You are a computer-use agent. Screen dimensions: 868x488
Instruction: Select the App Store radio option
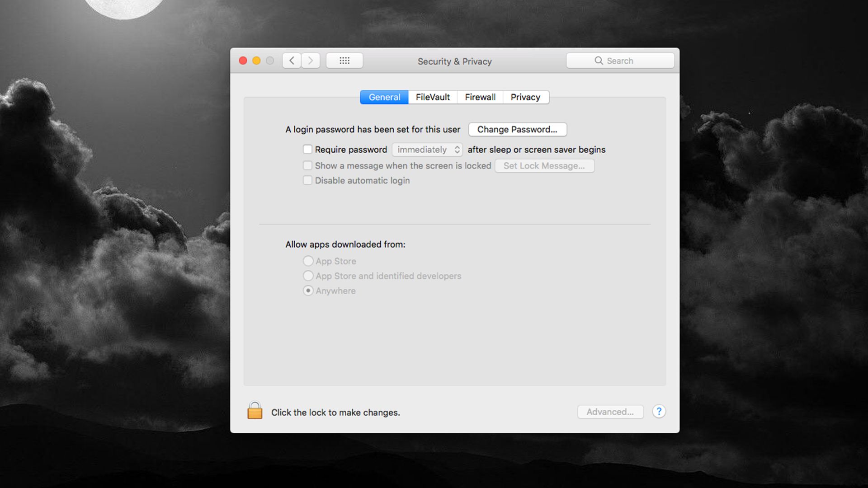point(308,261)
